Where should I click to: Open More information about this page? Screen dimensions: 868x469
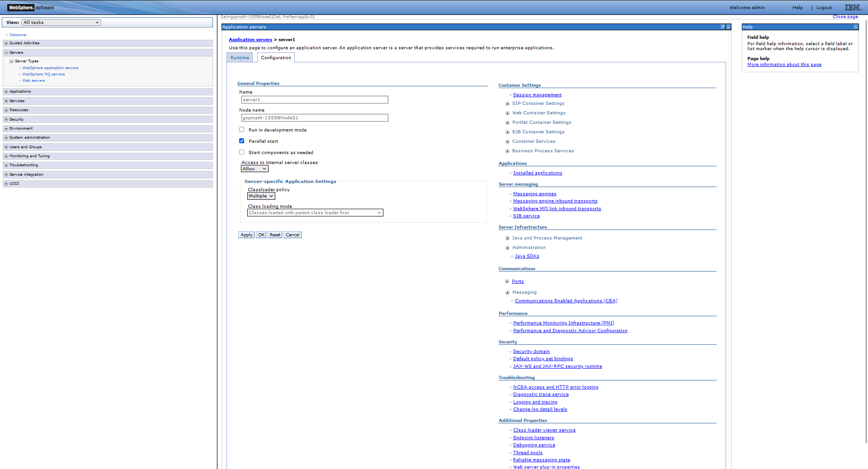pos(784,65)
